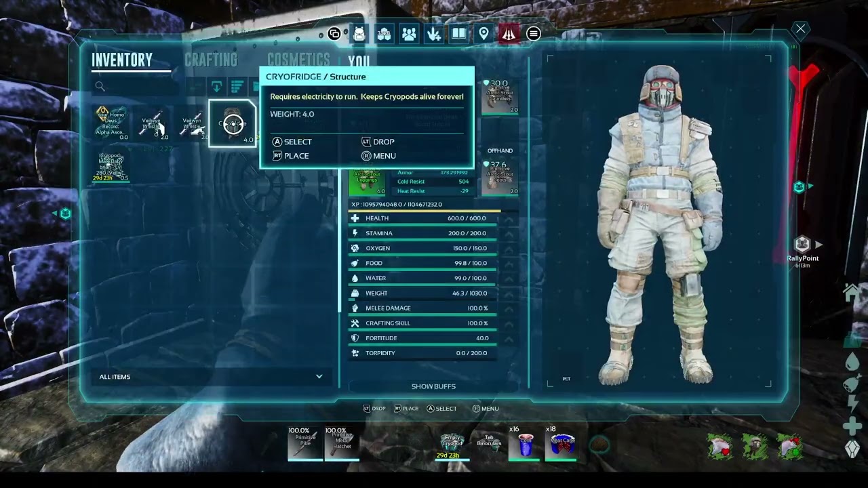This screenshot has width=868, height=488.
Task: Click Melee Damage stat upgrade arrow
Action: tap(509, 308)
